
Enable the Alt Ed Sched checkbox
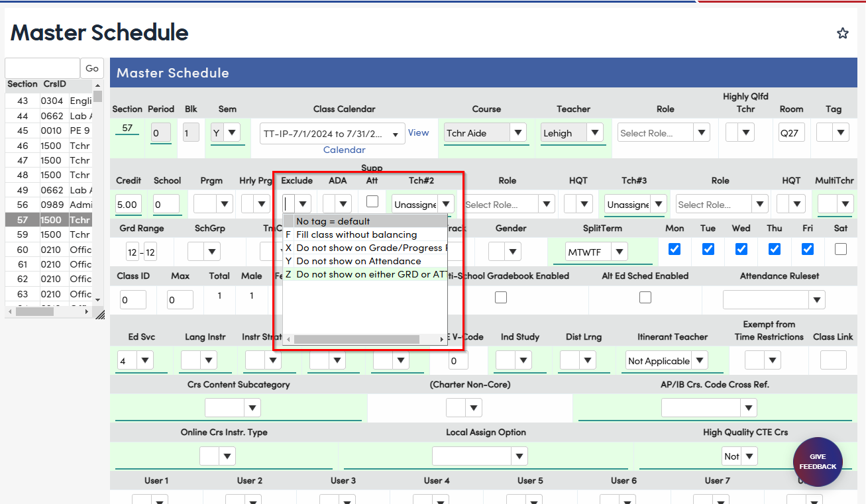(645, 297)
